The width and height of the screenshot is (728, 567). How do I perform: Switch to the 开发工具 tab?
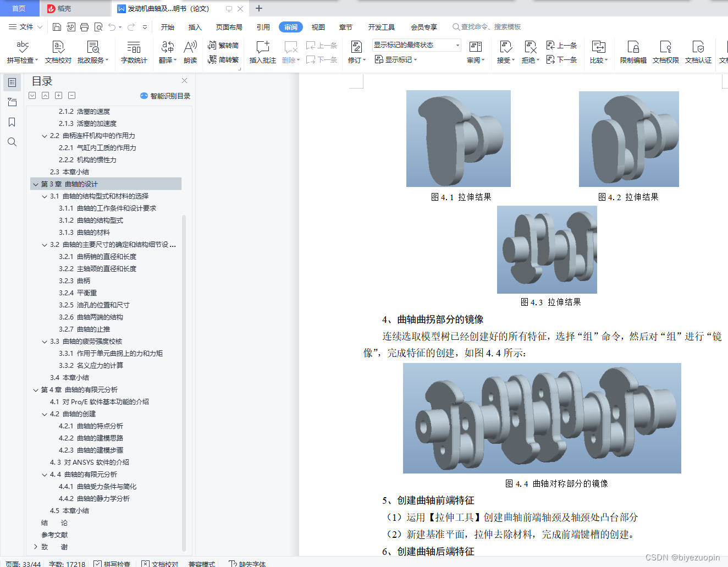[382, 27]
